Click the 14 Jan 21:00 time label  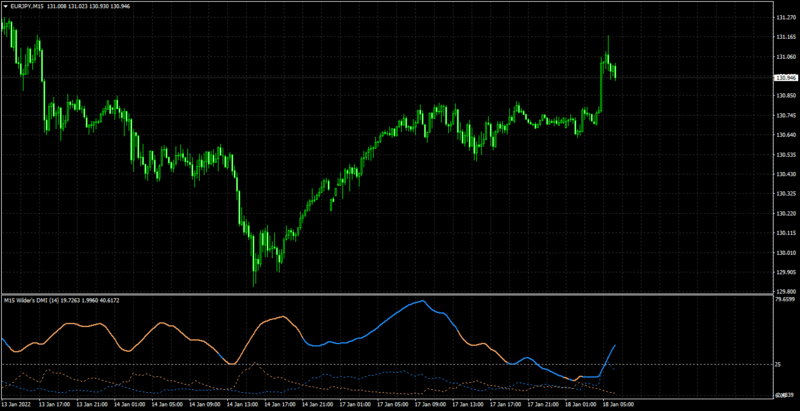[314, 404]
